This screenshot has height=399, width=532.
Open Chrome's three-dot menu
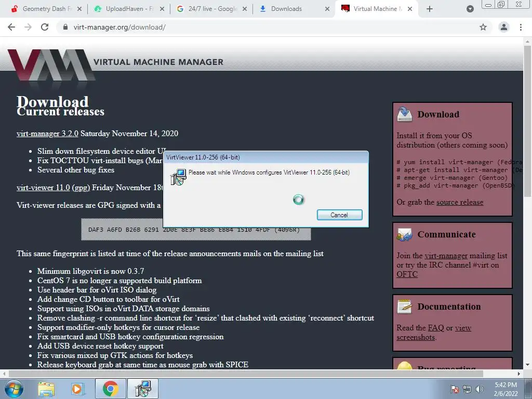521,27
